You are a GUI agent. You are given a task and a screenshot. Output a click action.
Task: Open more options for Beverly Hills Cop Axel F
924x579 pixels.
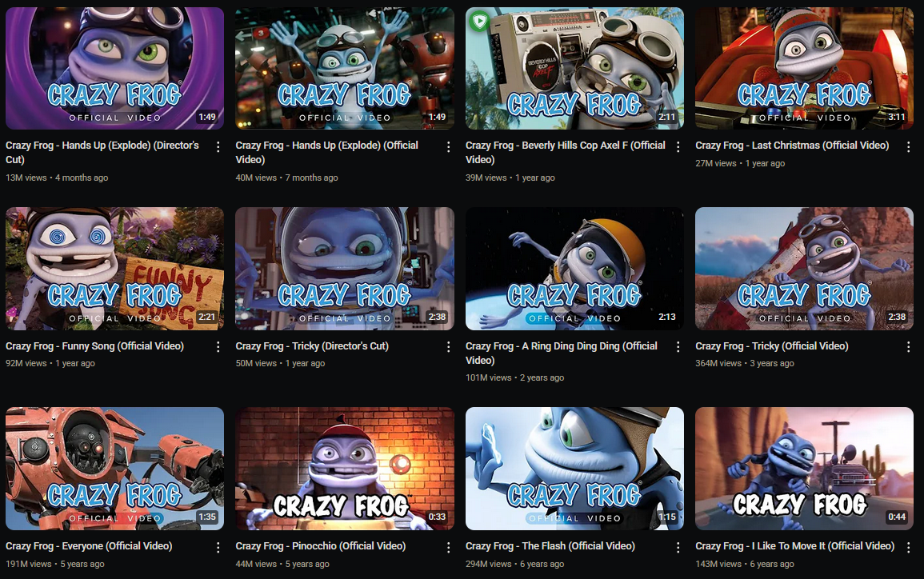[x=678, y=146]
